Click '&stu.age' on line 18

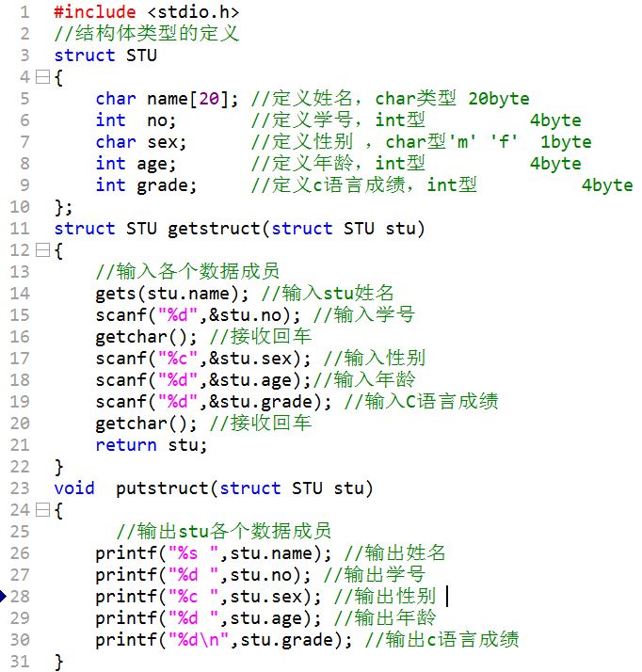[249, 380]
